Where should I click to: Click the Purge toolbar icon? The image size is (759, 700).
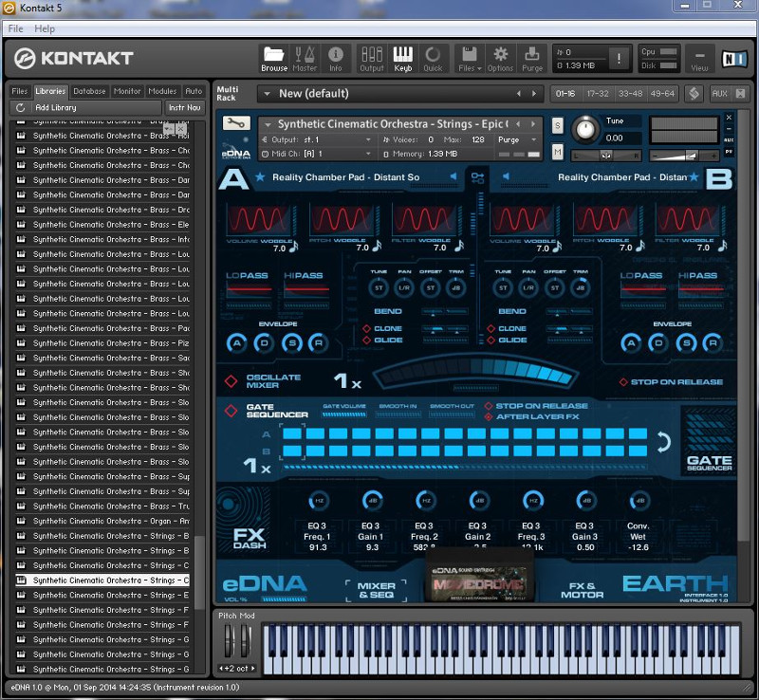click(x=532, y=59)
